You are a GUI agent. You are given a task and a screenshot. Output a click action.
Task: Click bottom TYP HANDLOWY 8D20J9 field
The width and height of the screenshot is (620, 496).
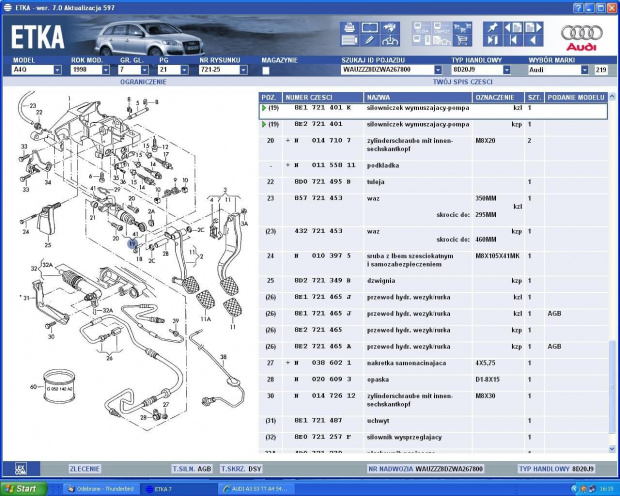556,469
